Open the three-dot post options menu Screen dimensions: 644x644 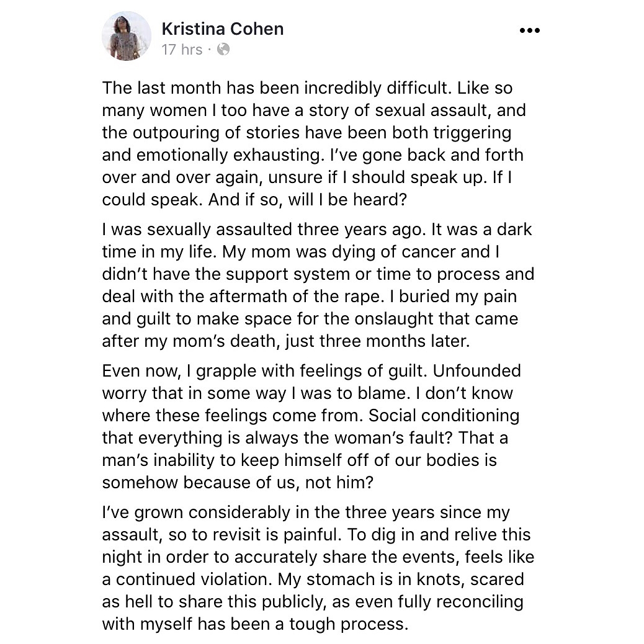tap(529, 31)
